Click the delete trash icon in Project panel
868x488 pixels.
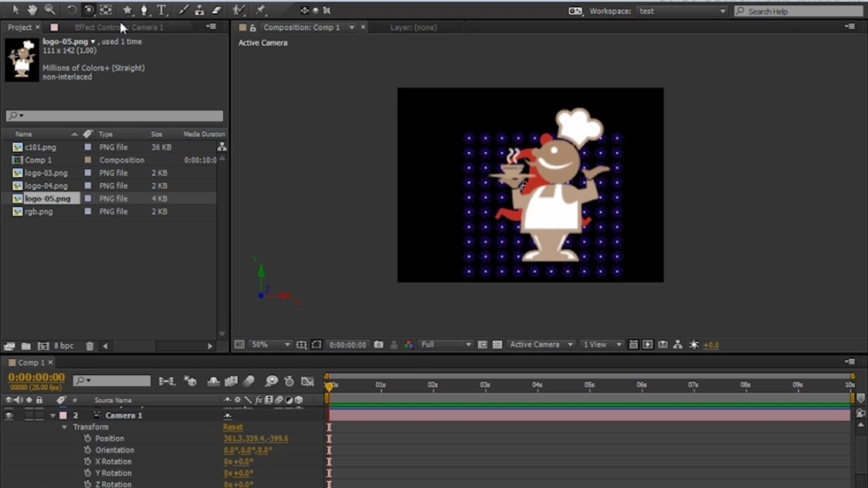pyautogui.click(x=90, y=346)
